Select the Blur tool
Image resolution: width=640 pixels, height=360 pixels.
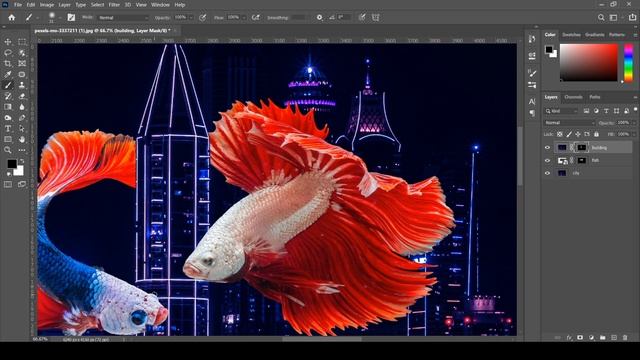(22, 107)
